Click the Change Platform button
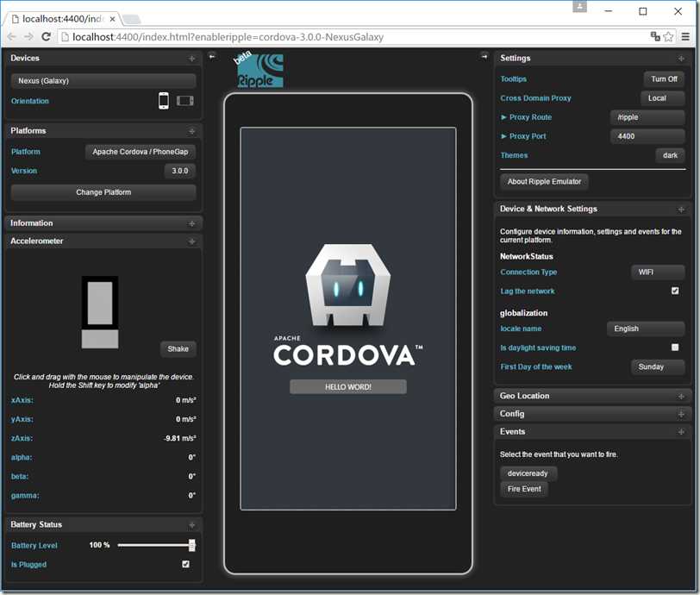Viewport: 700px width, 595px height. click(103, 192)
